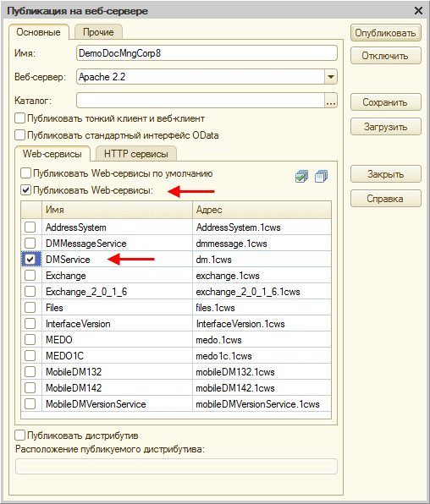Select InterfaceVersion.1cws address cell
This screenshot has height=504, width=430.
[x=262, y=324]
